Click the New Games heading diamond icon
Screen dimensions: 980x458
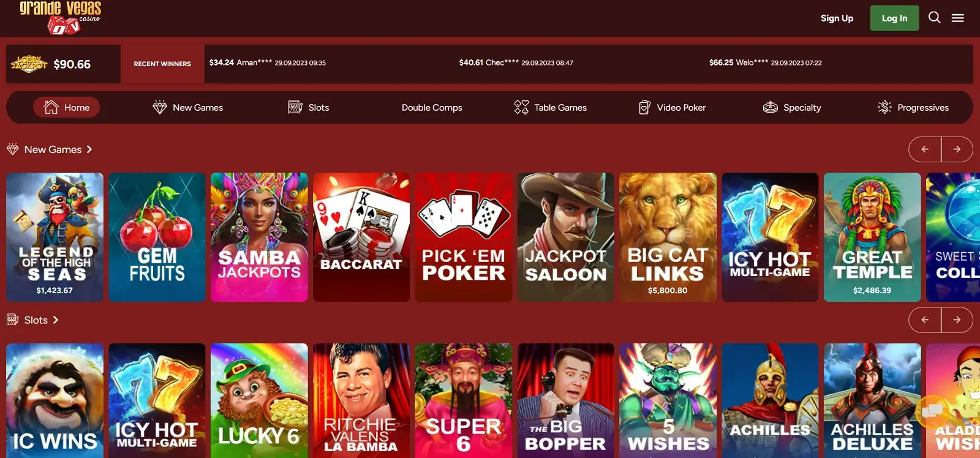click(x=13, y=149)
